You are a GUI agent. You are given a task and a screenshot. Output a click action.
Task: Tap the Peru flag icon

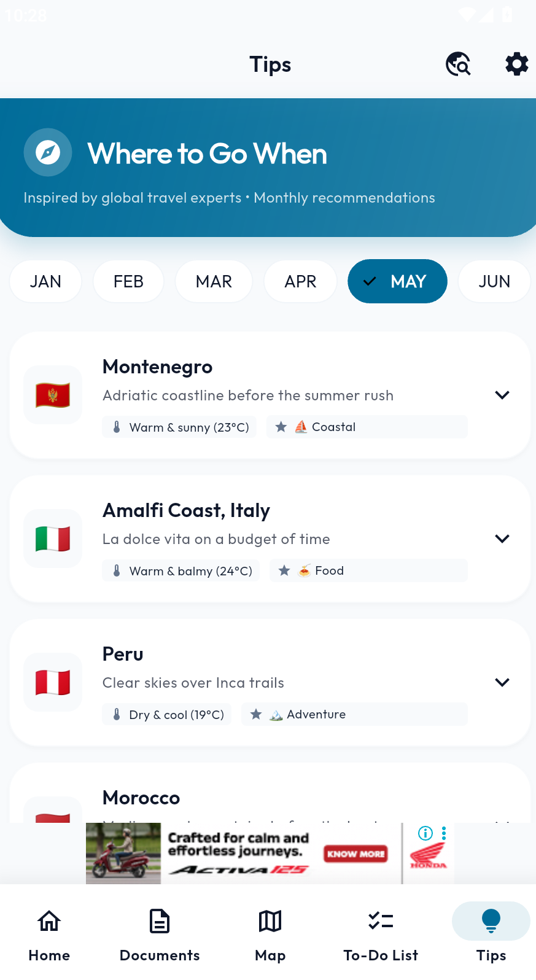(x=53, y=682)
